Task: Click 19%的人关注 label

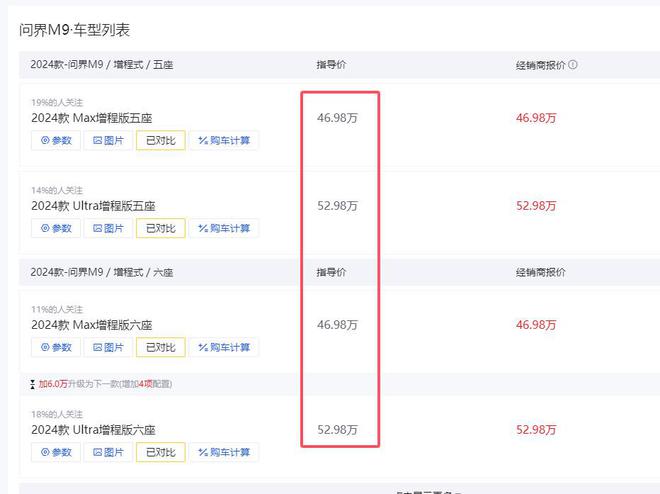Action: [57, 103]
